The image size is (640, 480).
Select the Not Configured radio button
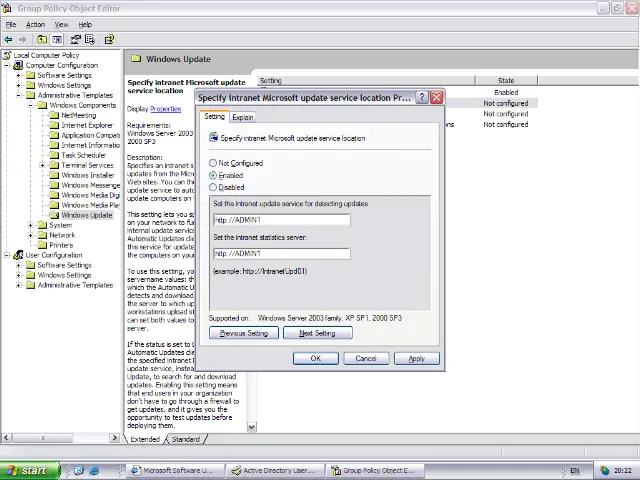point(213,163)
